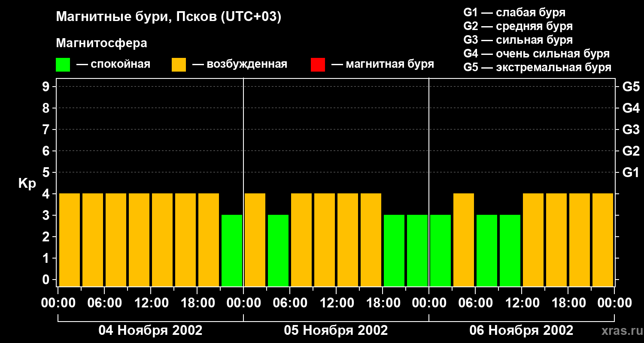Image resolution: width=644 pixels, height=343 pixels.
Task: Click the G1 storm level label on right axis
Action: click(631, 173)
